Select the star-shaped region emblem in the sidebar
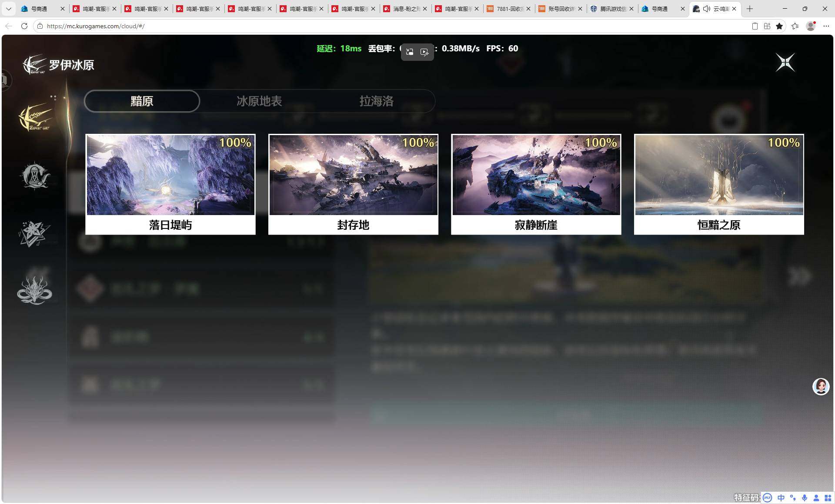The width and height of the screenshot is (835, 504). pos(34,233)
